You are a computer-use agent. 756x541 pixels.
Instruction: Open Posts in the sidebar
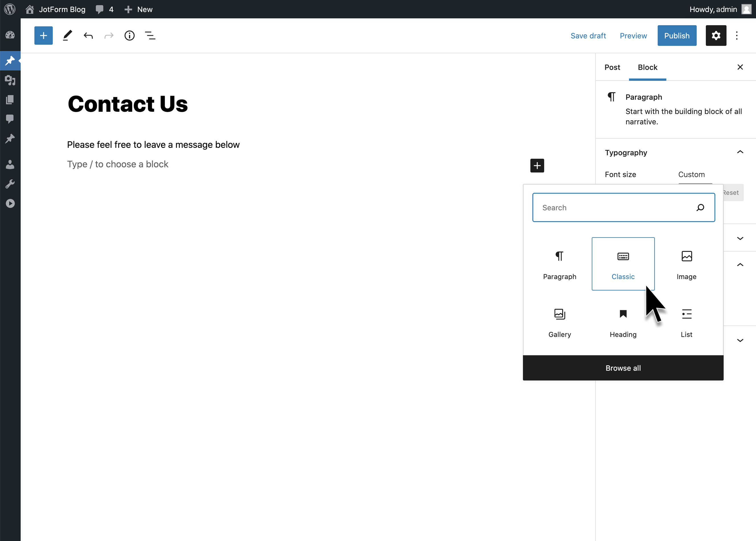tap(10, 61)
